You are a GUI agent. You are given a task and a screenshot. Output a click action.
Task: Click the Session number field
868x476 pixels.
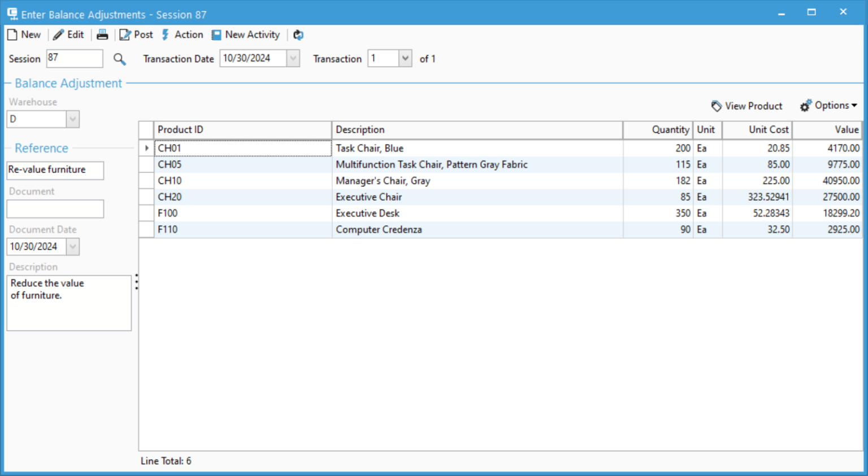pyautogui.click(x=73, y=58)
